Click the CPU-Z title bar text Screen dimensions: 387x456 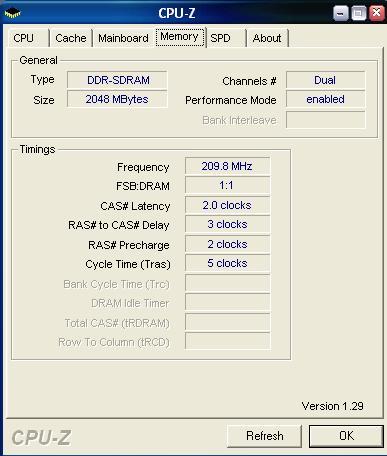click(177, 13)
